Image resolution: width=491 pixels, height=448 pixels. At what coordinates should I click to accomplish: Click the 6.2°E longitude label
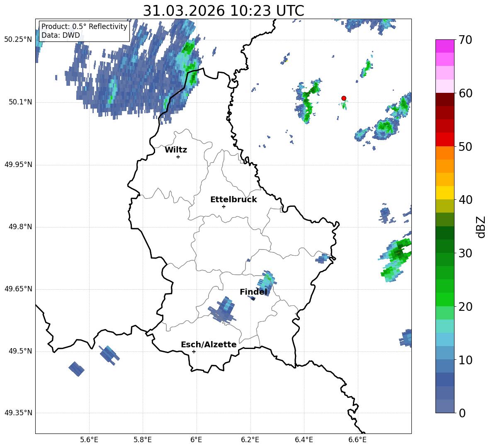click(250, 440)
